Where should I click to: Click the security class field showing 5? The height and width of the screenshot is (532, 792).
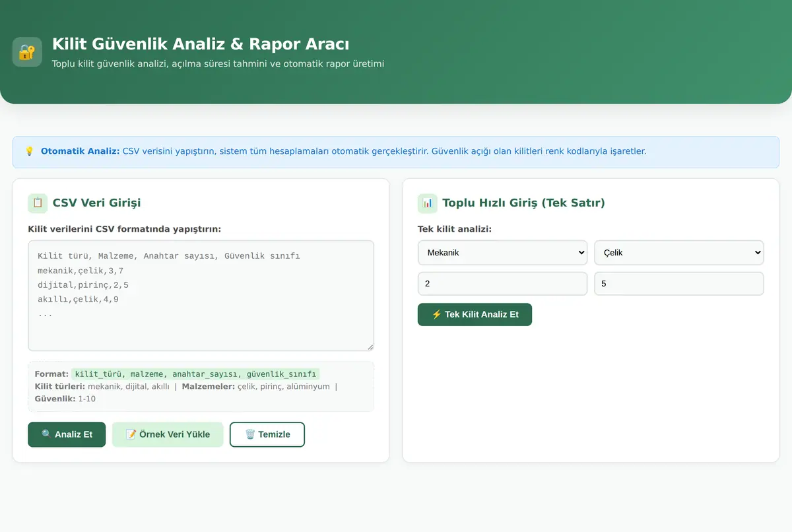point(679,284)
